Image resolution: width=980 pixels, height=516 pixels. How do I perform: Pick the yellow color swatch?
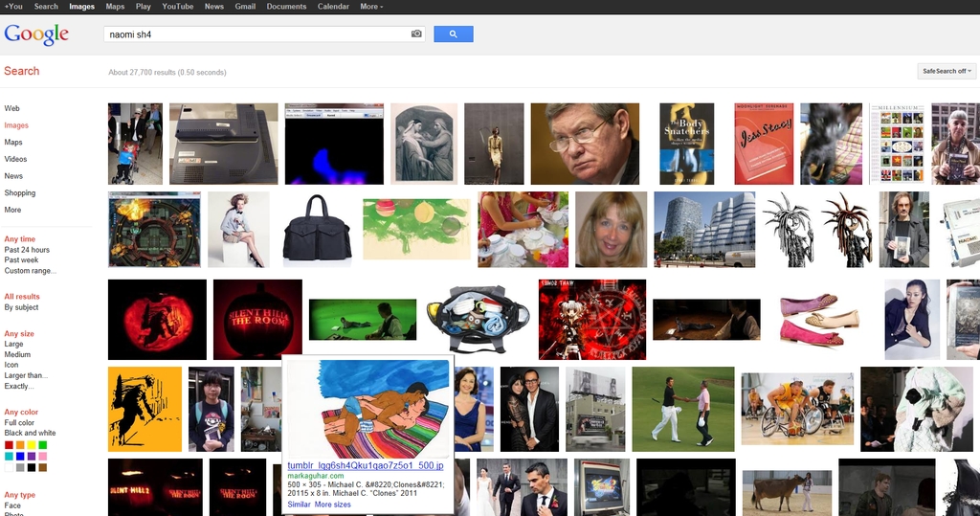pos(32,445)
